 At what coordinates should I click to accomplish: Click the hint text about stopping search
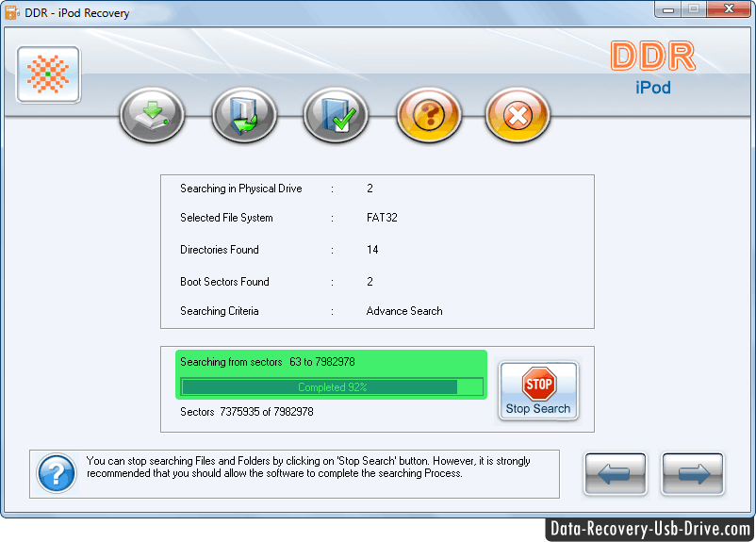(x=308, y=468)
